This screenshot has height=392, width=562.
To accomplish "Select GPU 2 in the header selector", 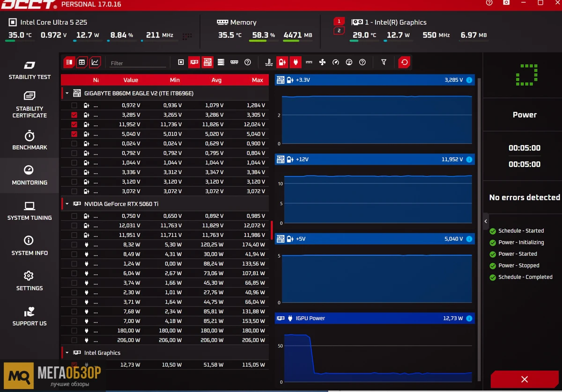I will [x=339, y=31].
